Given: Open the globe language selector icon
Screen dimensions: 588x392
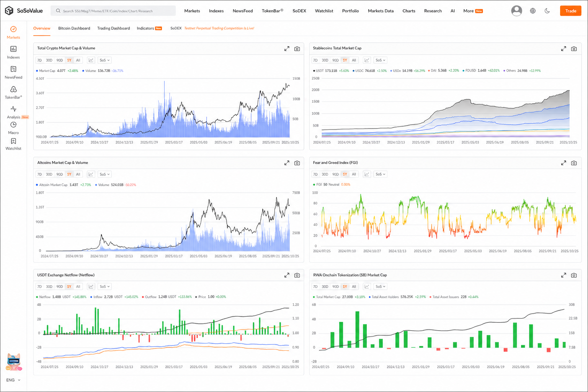Looking at the screenshot, I should (x=532, y=11).
